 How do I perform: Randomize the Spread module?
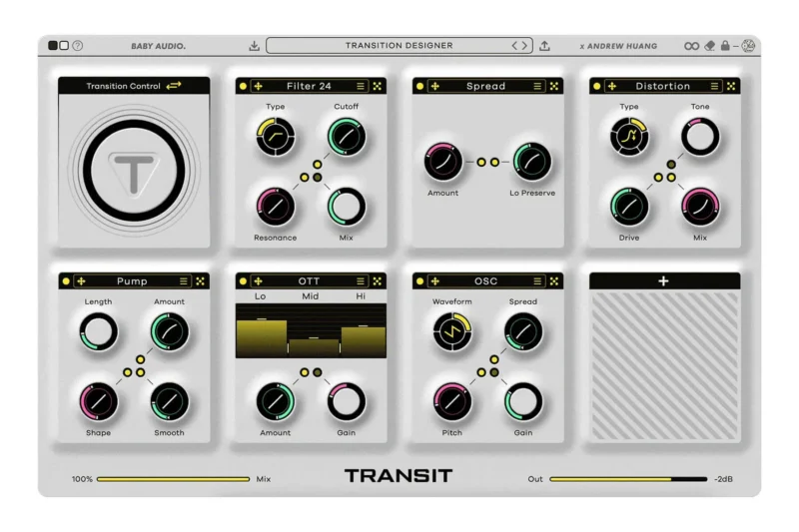point(554,86)
